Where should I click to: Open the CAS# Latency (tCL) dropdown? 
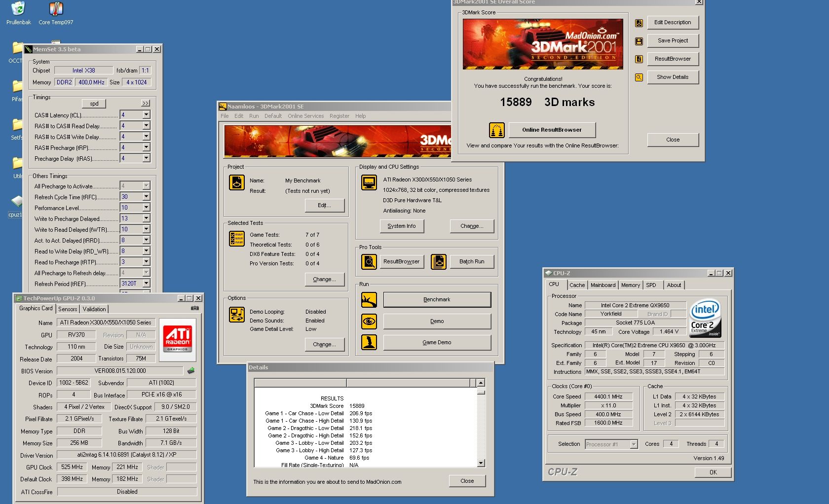coord(146,115)
